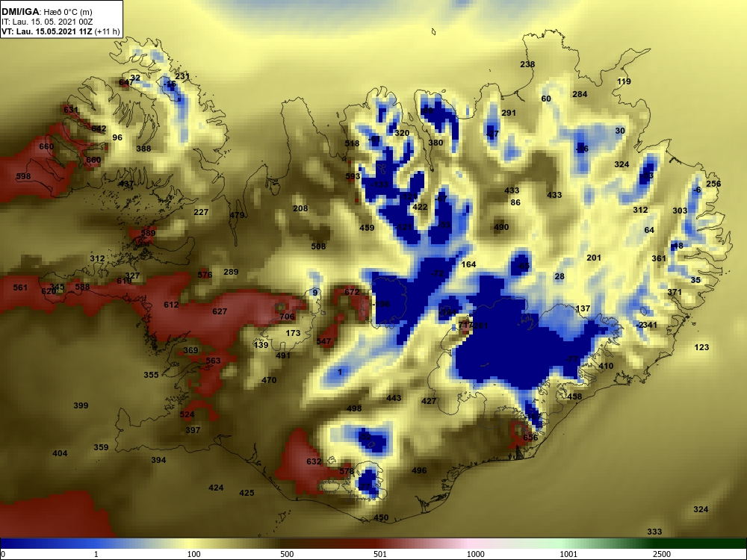Click the map value '137'

583,308
